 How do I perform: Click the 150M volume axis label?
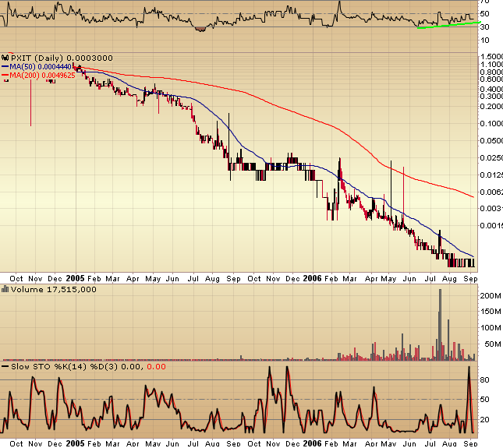coord(491,311)
